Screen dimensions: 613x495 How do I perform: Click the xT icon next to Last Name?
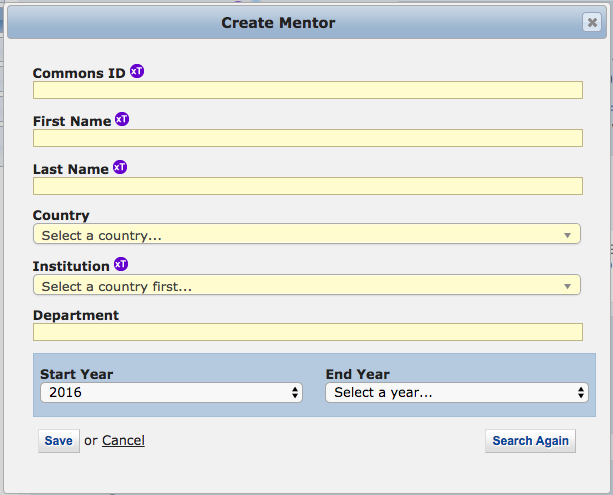click(120, 168)
